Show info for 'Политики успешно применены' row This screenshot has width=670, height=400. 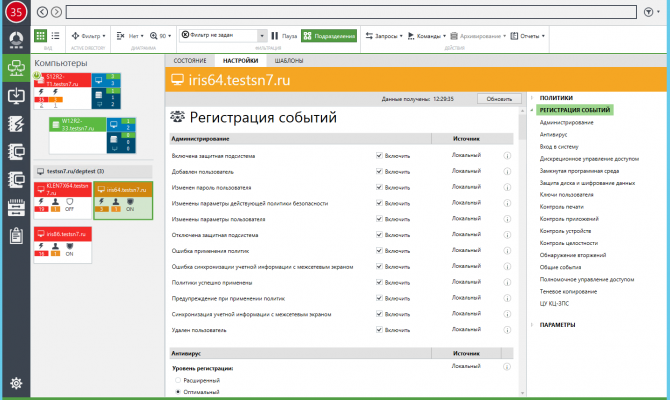pos(507,282)
